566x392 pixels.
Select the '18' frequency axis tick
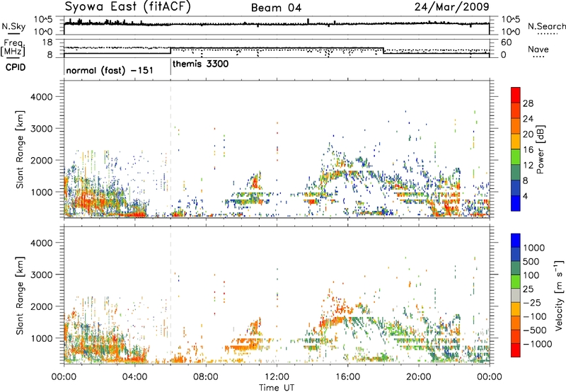pyautogui.click(x=47, y=42)
